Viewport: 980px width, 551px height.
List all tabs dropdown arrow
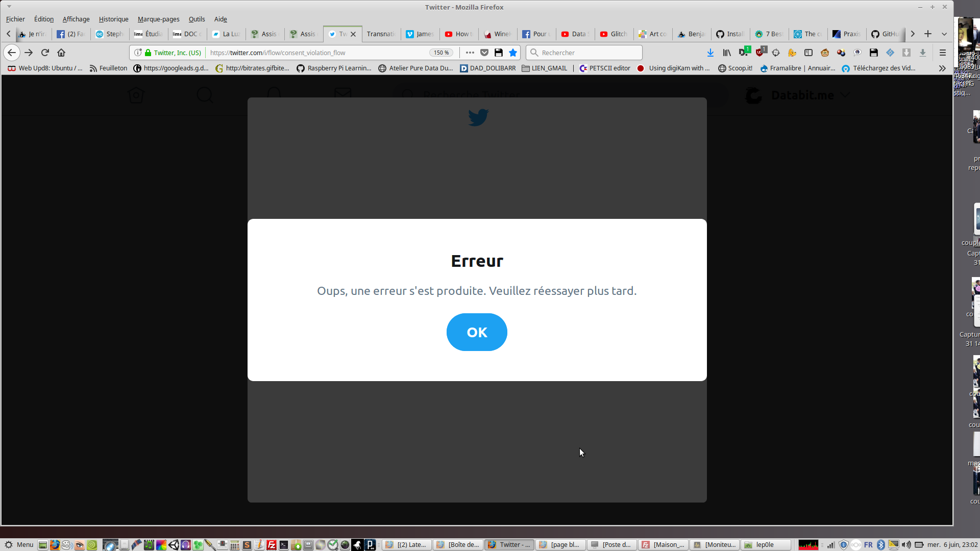pyautogui.click(x=944, y=34)
